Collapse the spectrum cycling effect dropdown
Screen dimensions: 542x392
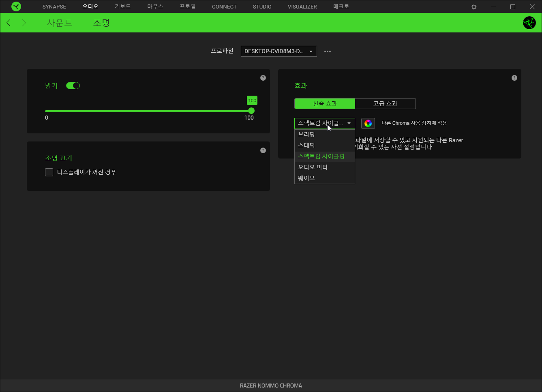tap(325, 123)
